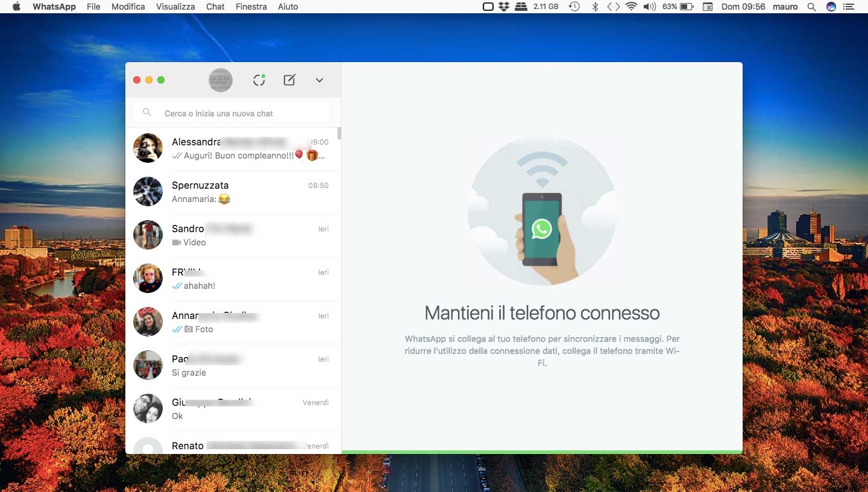Click the Bluetooth menu bar icon
Image resolution: width=868 pixels, height=492 pixels.
595,7
